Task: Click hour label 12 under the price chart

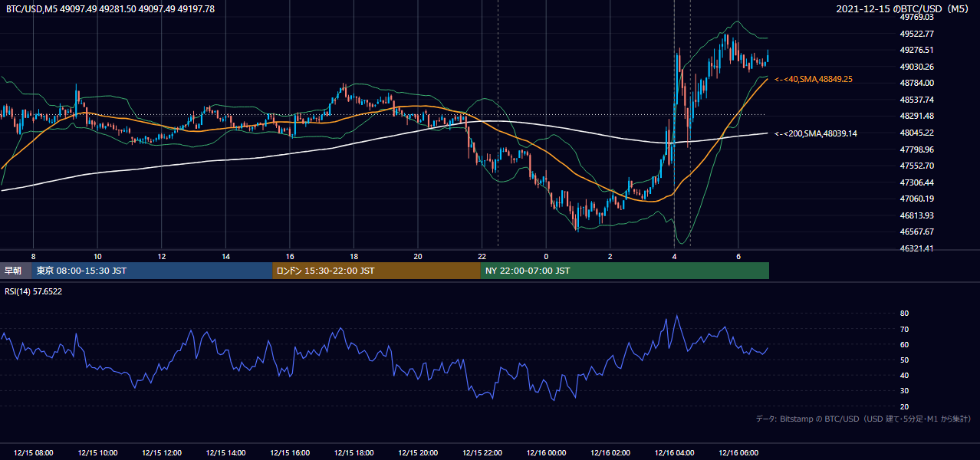Action: click(x=162, y=256)
